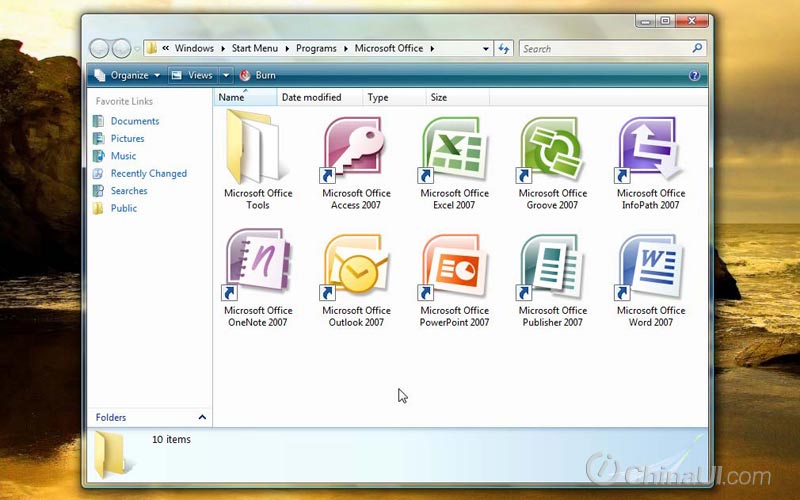Open the Documents favorite link
This screenshot has height=500, width=800.
tap(135, 121)
